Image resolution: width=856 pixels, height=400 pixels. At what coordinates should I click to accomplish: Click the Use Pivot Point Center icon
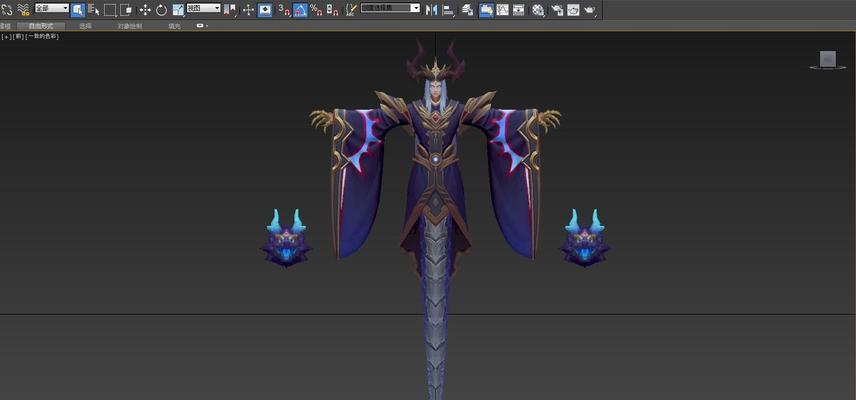click(x=230, y=9)
